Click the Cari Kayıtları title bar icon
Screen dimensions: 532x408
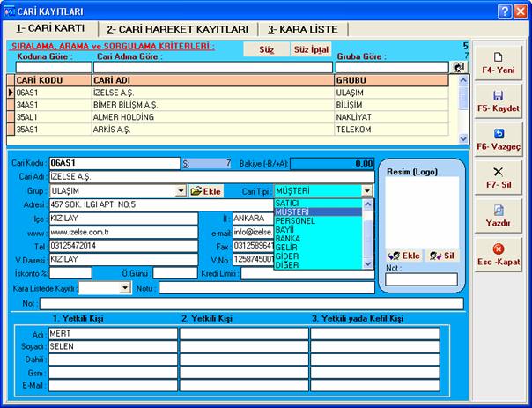click(9, 11)
